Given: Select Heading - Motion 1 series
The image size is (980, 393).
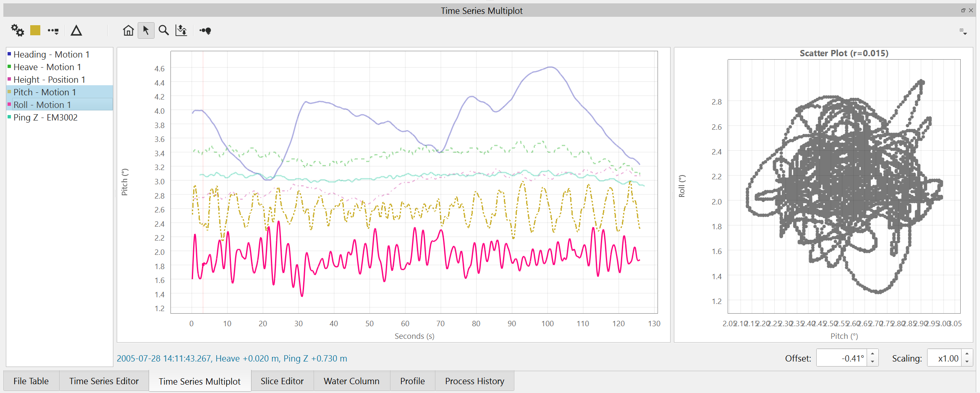Looking at the screenshot, I should point(51,55).
